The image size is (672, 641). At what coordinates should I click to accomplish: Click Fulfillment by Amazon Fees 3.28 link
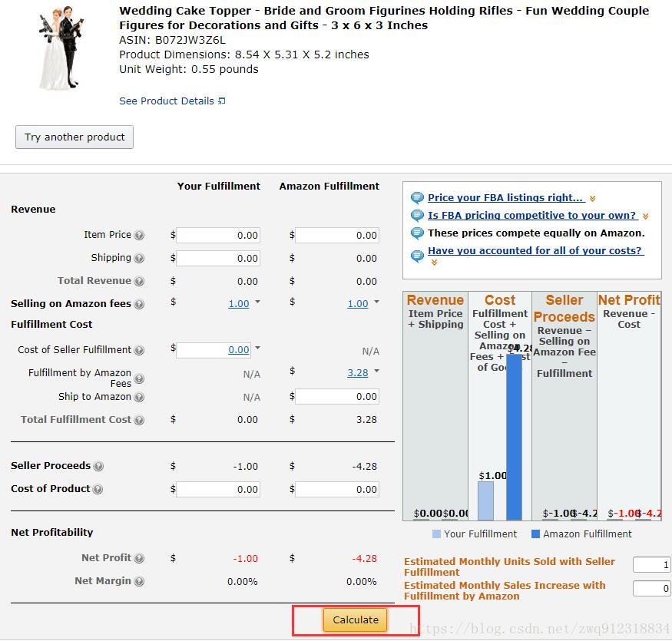(x=358, y=373)
